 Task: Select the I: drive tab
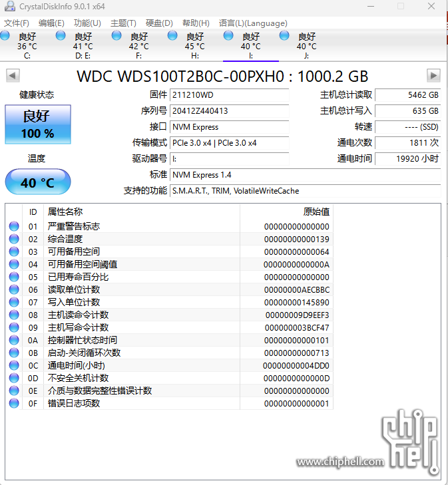pos(251,45)
